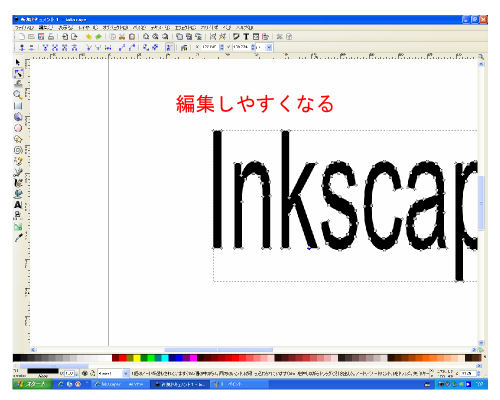
Task: Open the Align and Distribute icon
Action: point(265,37)
